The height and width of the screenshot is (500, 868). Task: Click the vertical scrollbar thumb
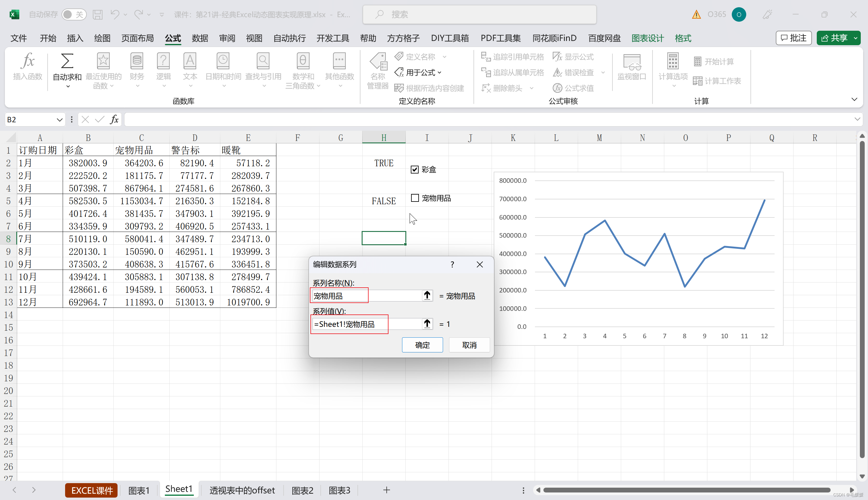coord(862,299)
